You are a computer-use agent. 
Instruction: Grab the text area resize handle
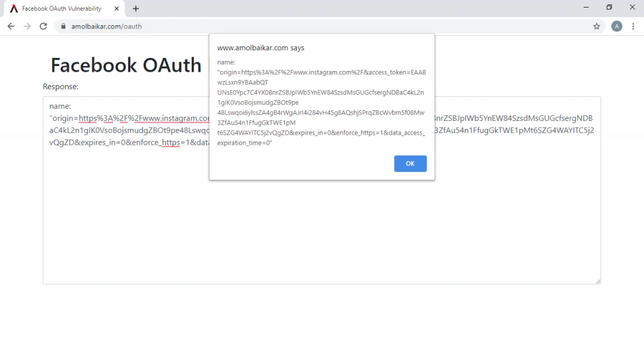(x=598, y=281)
